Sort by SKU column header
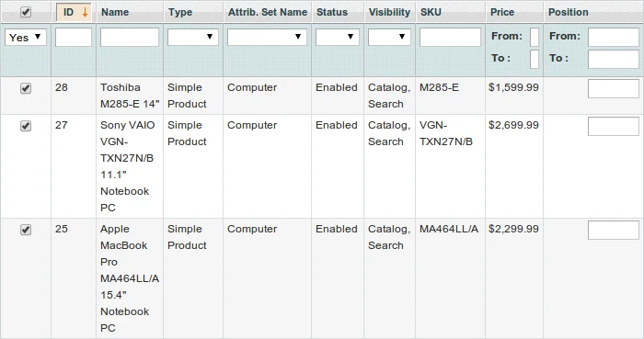This screenshot has height=339, width=644. point(431,12)
